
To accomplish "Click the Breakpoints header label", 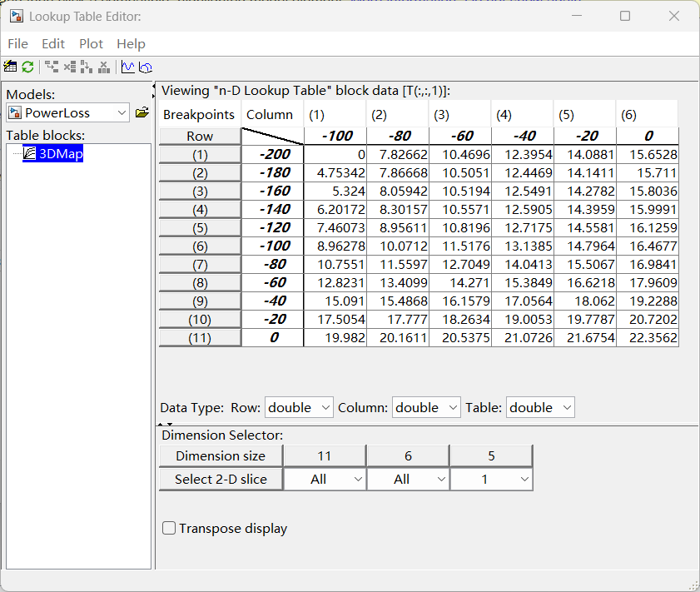I will point(199,115).
